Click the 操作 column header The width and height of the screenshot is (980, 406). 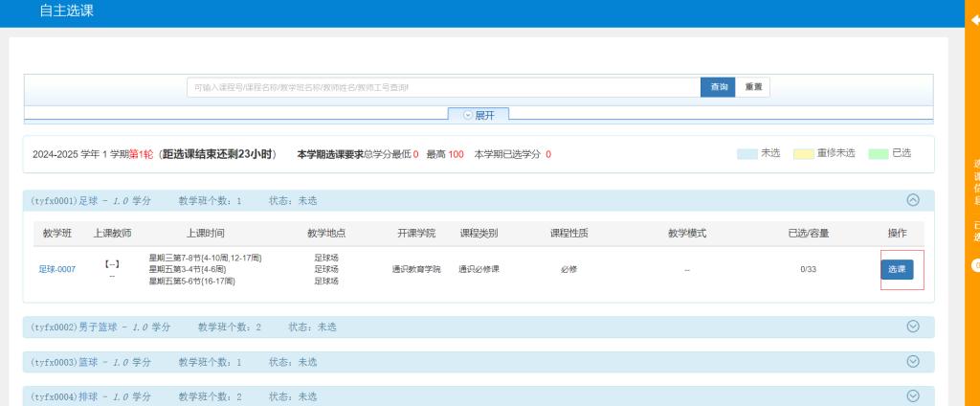tap(898, 234)
